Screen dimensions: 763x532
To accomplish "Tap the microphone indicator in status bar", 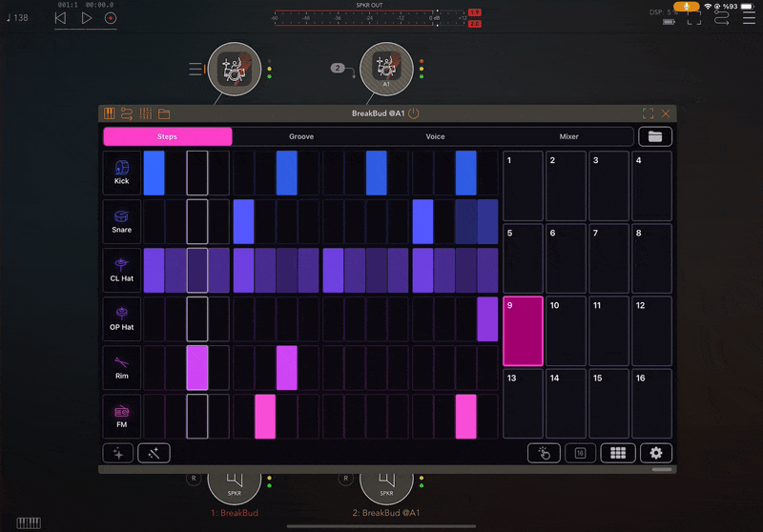I will coord(686,7).
